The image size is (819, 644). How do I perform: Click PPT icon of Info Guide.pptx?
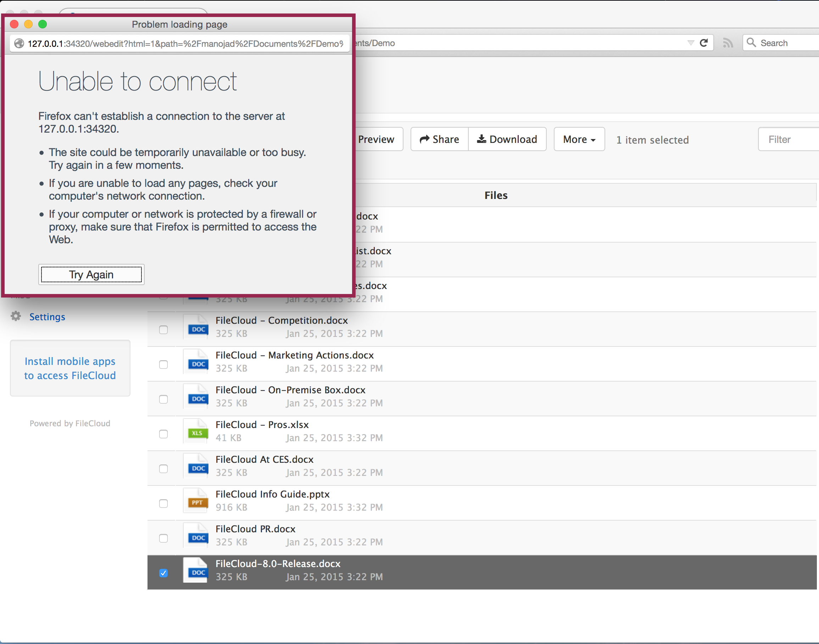196,501
